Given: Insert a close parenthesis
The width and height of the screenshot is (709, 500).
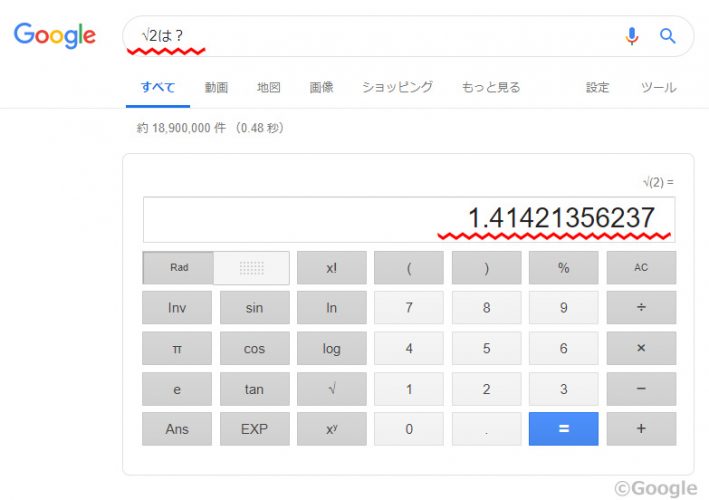Looking at the screenshot, I should (487, 268).
